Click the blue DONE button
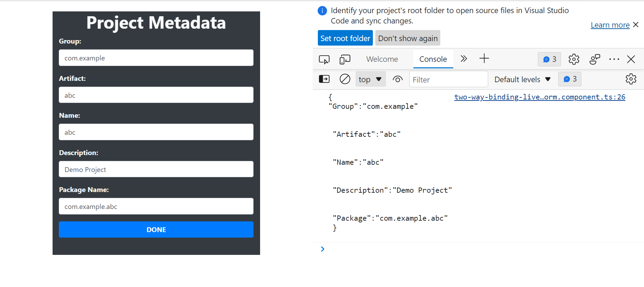This screenshot has width=644, height=287. [156, 230]
